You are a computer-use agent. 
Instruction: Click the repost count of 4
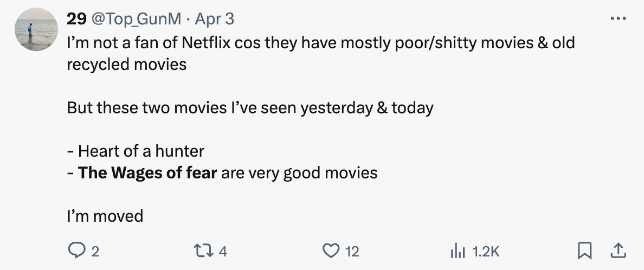223,252
